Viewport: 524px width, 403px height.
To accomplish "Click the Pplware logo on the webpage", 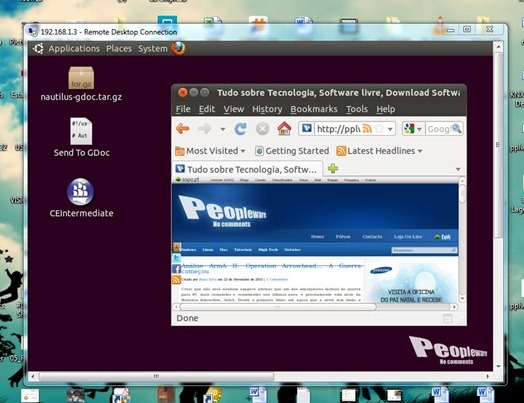I will (222, 211).
